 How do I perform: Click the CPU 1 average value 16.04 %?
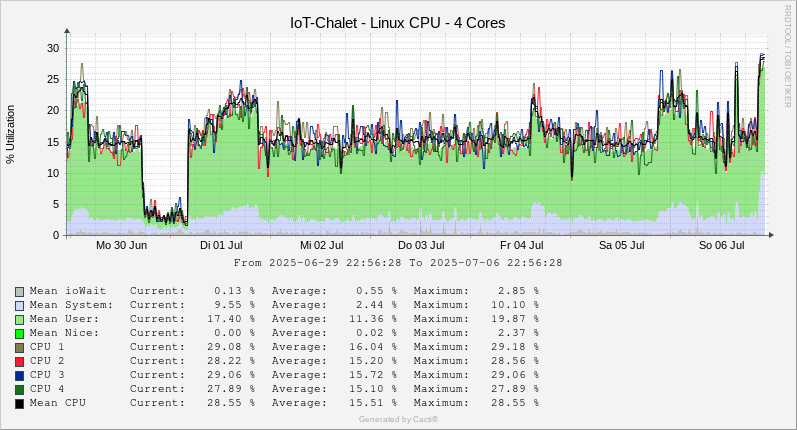[x=373, y=347]
